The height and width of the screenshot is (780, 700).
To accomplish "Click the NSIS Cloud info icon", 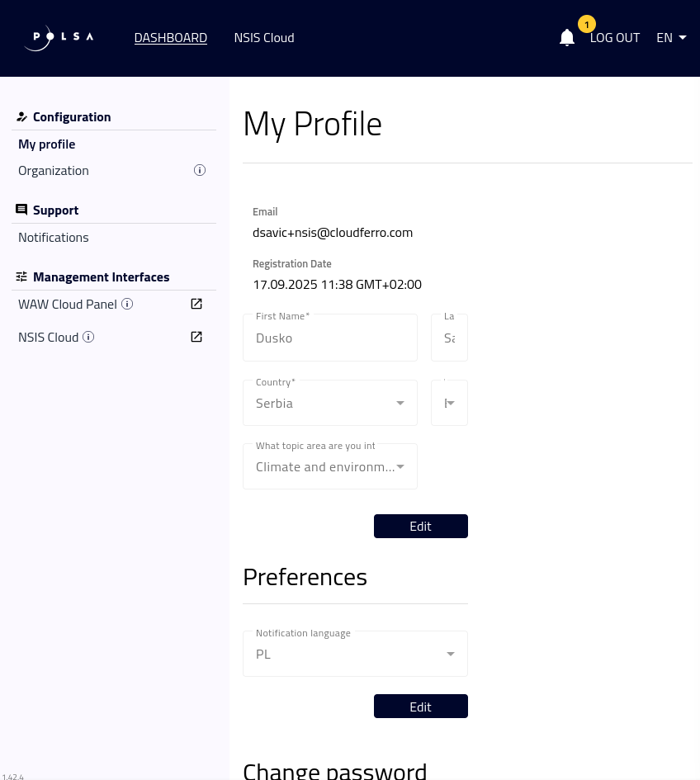I will (x=88, y=337).
